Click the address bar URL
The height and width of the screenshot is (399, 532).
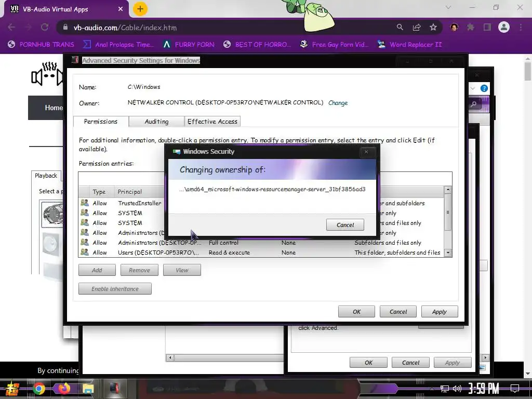(125, 28)
